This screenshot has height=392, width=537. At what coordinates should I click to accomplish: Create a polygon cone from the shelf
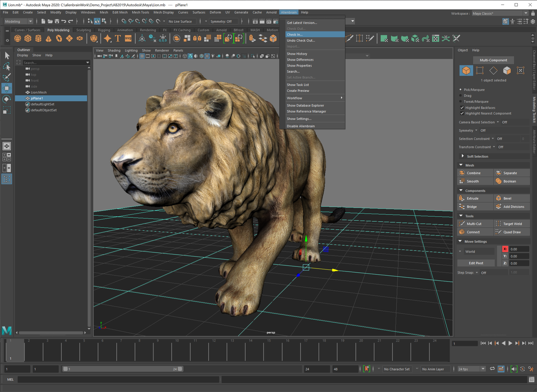point(48,38)
